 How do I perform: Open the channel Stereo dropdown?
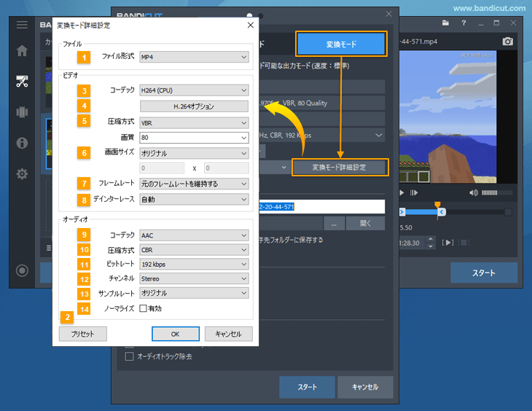[x=194, y=278]
